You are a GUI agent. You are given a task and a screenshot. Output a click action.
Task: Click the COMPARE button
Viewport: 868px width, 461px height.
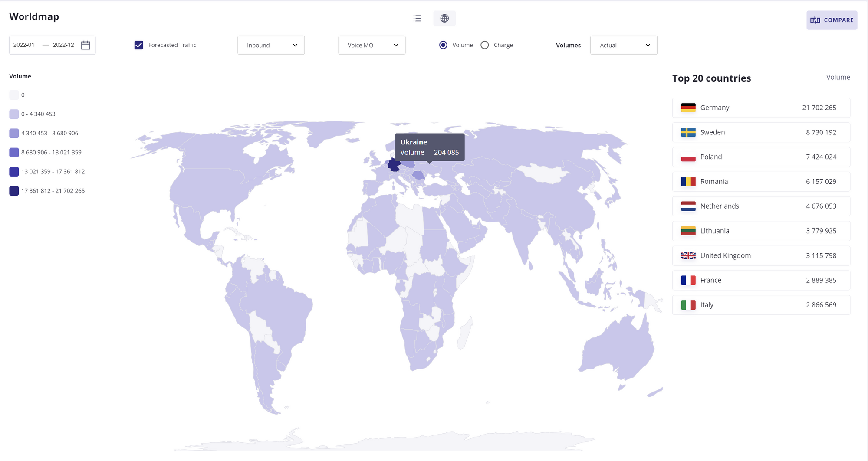point(832,20)
